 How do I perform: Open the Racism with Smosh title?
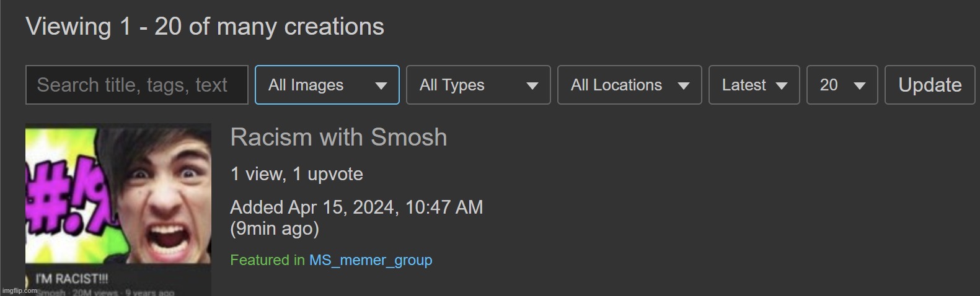pos(338,137)
